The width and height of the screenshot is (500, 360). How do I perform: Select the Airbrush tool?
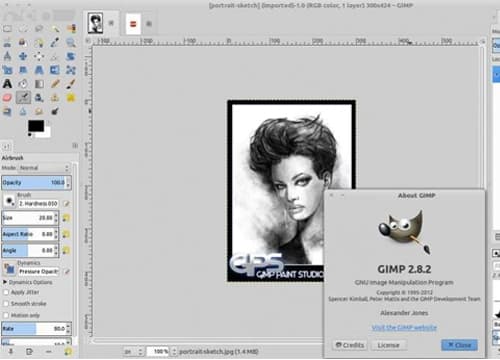tap(23, 98)
